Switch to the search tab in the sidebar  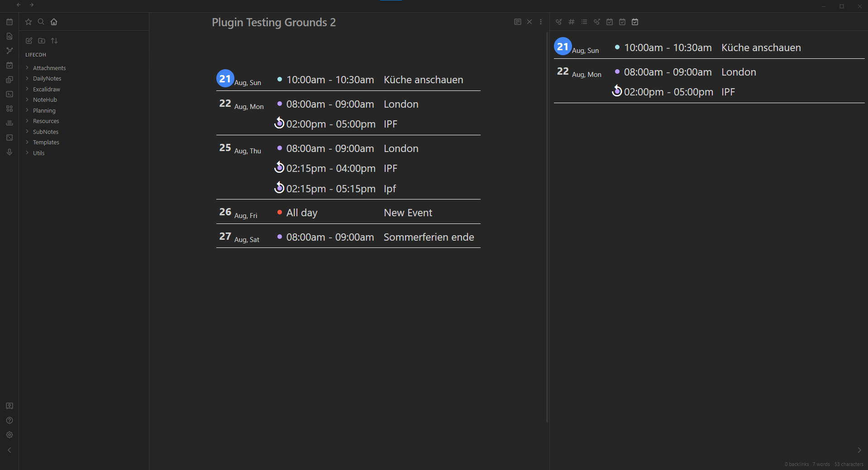41,22
